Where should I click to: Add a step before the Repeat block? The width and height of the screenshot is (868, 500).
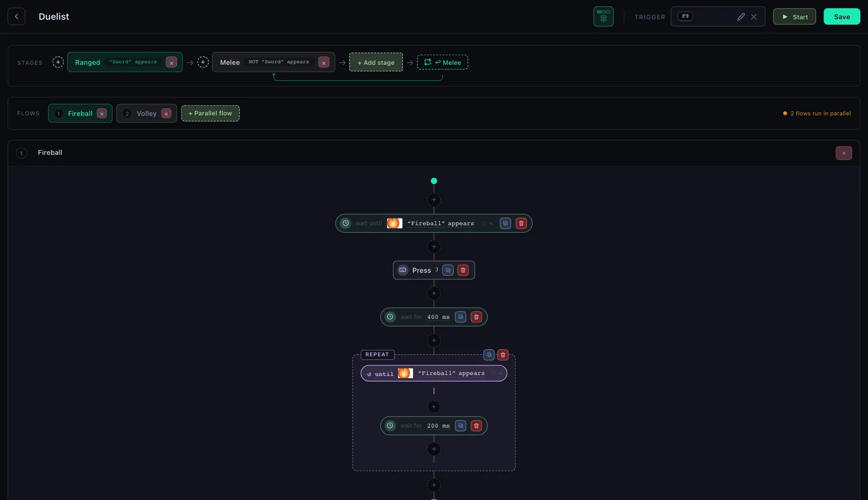tap(434, 340)
